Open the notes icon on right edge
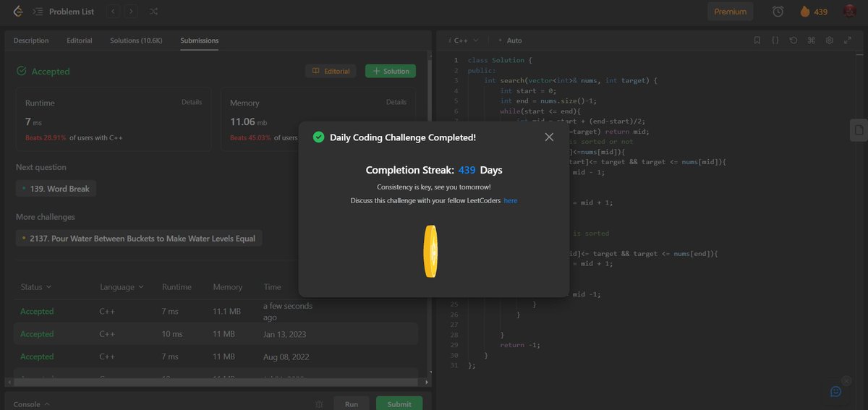This screenshot has width=868, height=410. (859, 130)
